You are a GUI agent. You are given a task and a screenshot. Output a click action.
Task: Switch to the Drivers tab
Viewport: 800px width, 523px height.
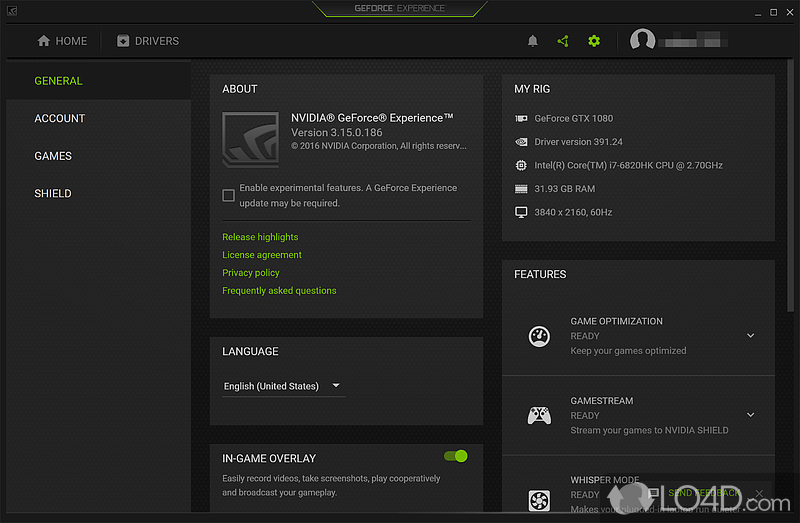tap(148, 41)
